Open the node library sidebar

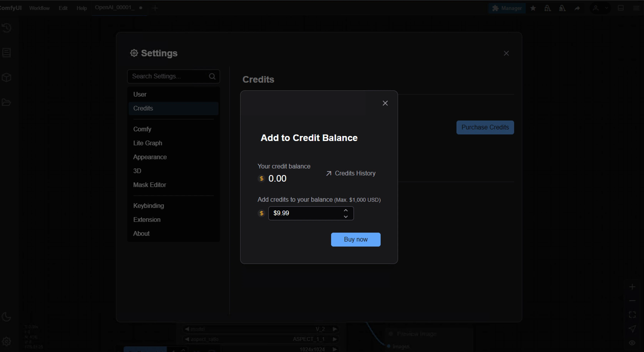[6, 53]
